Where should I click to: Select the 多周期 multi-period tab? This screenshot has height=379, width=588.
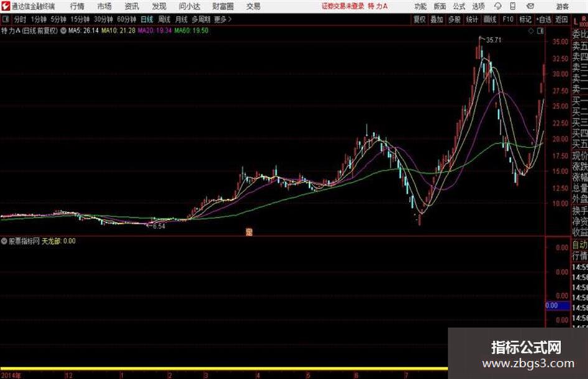coord(201,19)
